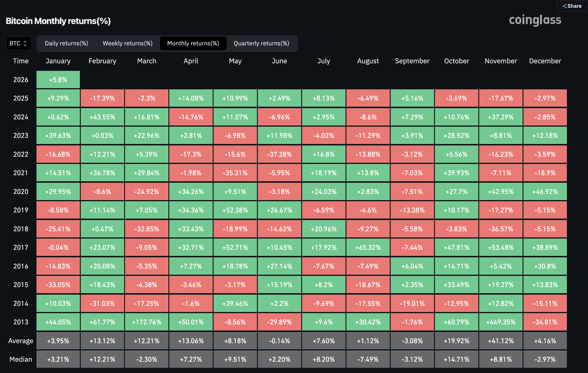Click the Time column header
The width and height of the screenshot is (588, 373).
click(x=21, y=61)
